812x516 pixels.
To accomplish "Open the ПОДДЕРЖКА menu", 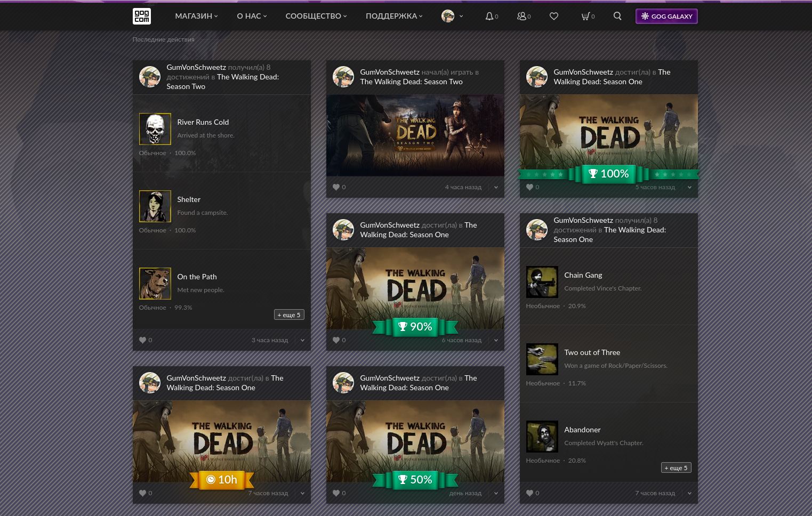I will pos(394,16).
